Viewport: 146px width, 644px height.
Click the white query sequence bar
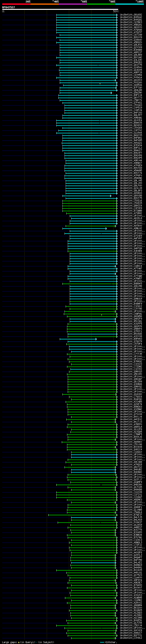point(60,9)
